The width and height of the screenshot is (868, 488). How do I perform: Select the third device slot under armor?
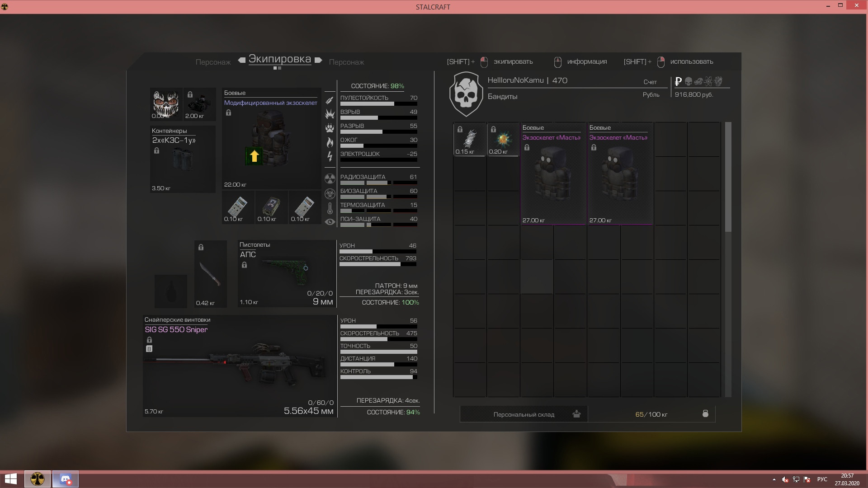tap(305, 207)
